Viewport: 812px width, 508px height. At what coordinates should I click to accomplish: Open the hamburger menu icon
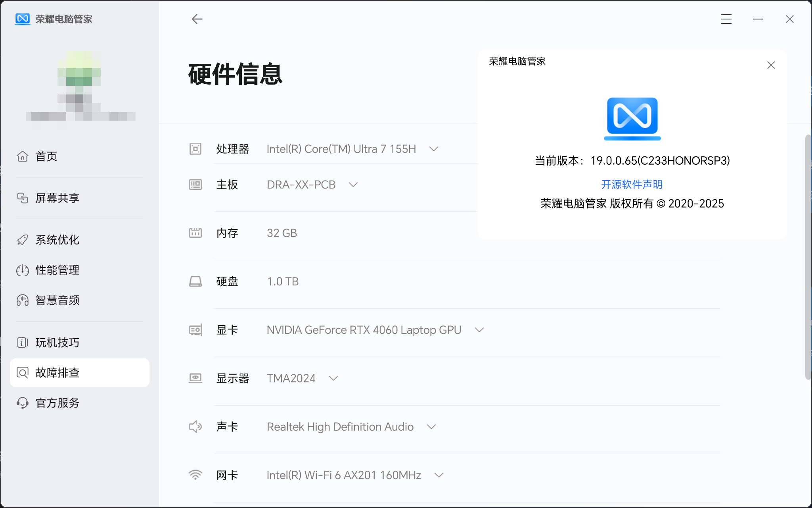point(726,19)
